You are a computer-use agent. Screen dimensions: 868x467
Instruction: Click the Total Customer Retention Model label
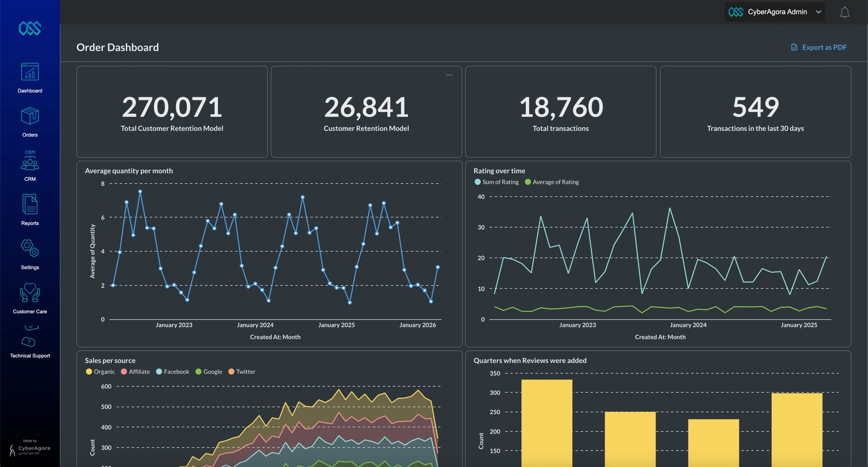pyautogui.click(x=172, y=129)
